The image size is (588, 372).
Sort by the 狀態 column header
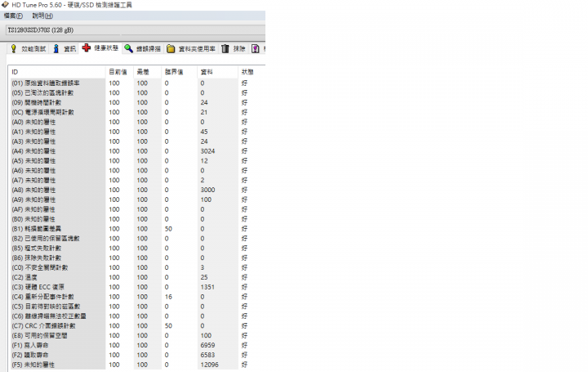coord(252,72)
